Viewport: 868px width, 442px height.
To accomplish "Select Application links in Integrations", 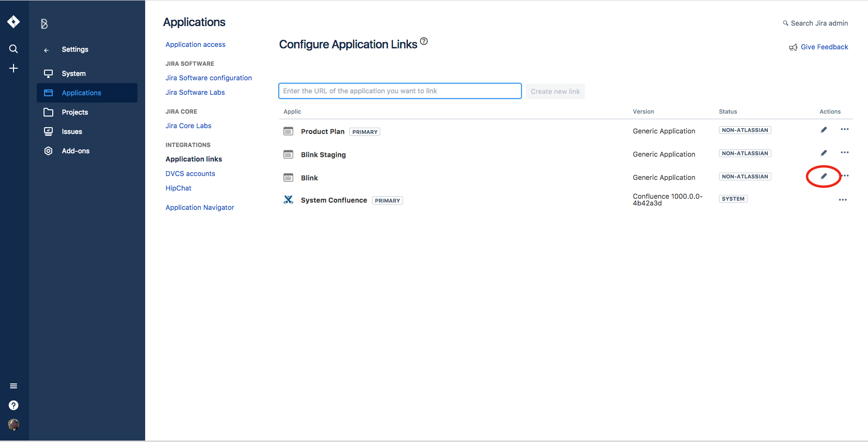I will (194, 159).
